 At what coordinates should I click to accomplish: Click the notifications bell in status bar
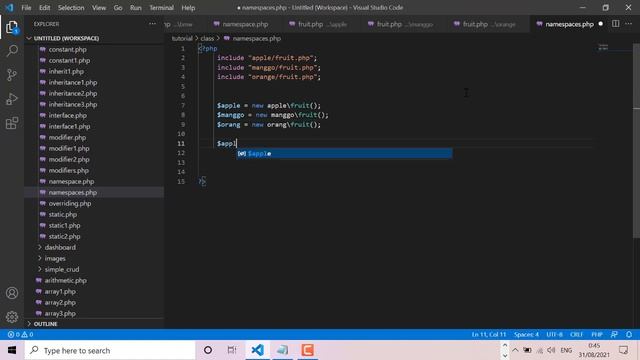629,334
